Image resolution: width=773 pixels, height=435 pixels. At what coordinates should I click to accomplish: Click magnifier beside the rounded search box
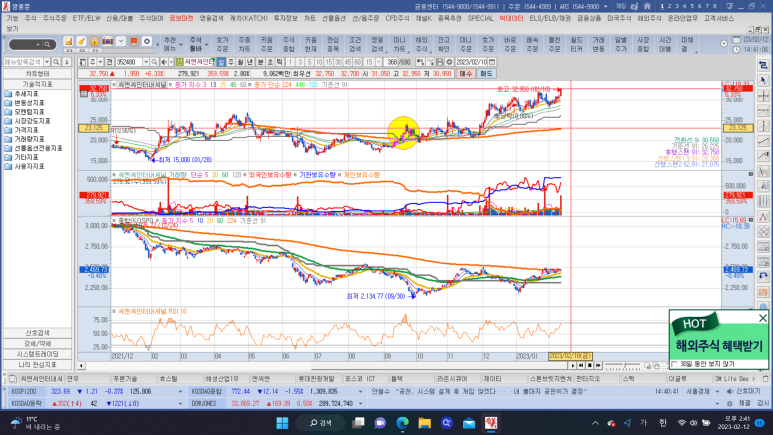[47, 44]
